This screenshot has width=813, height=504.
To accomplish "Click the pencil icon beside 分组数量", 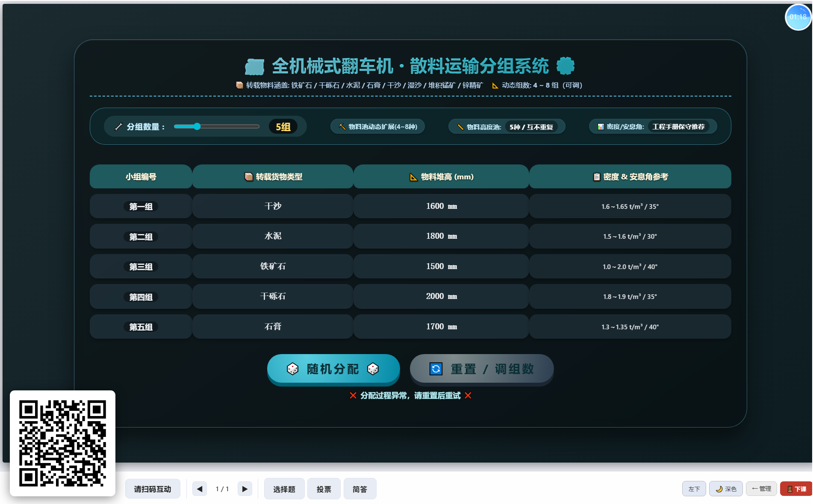I will click(x=119, y=127).
